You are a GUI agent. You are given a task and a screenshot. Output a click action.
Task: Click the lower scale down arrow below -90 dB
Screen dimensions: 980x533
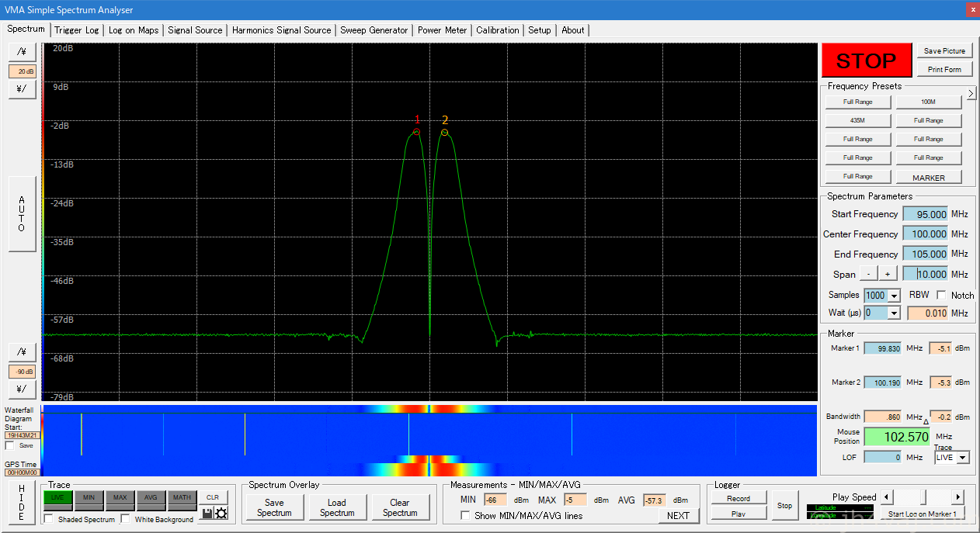click(x=22, y=389)
